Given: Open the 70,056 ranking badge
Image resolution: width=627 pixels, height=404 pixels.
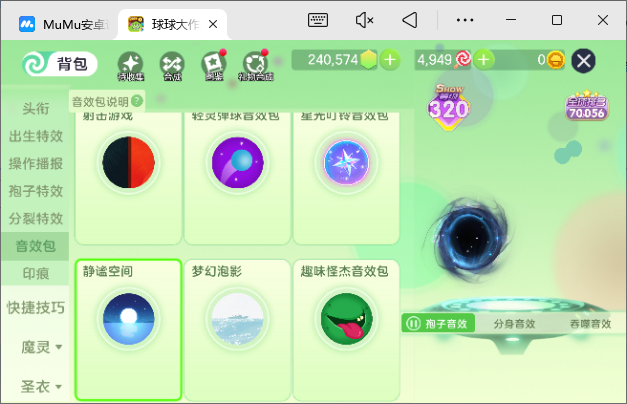Looking at the screenshot, I should point(586,108).
